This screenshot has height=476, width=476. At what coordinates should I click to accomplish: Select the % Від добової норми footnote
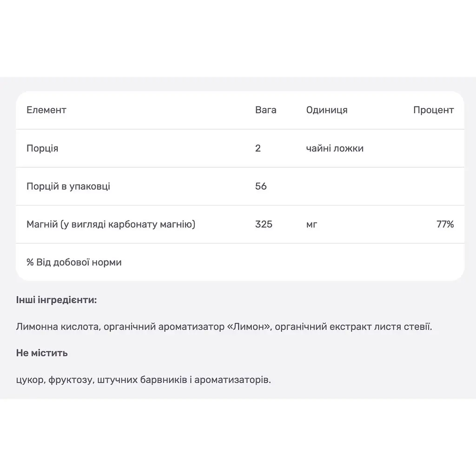click(x=74, y=262)
